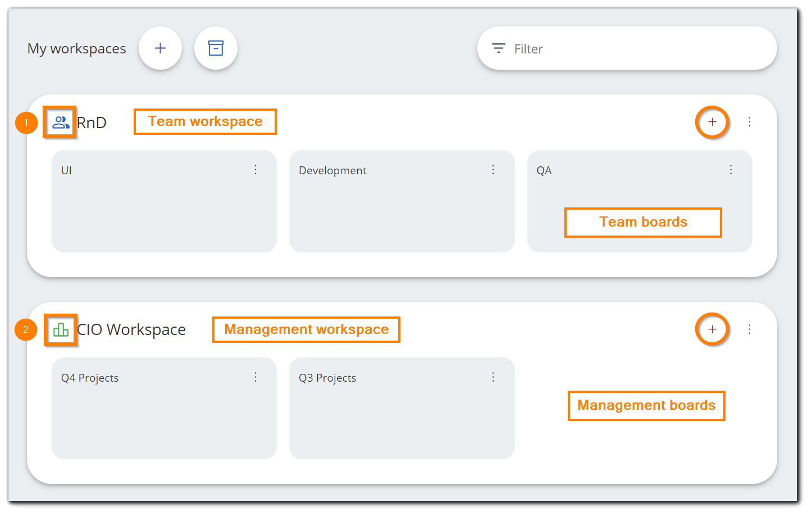Open RnD workspace options menu
Image resolution: width=812 pixels, height=516 pixels.
click(749, 122)
